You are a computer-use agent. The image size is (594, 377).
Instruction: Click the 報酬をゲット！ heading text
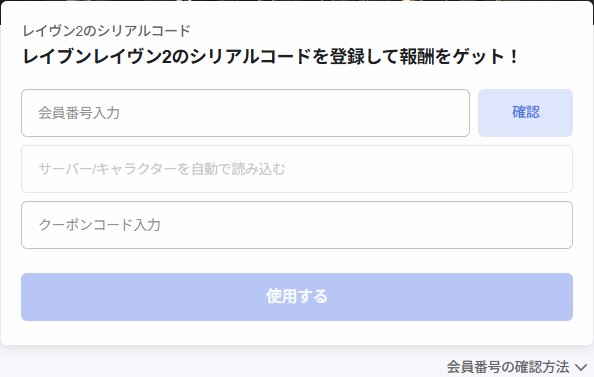click(459, 57)
